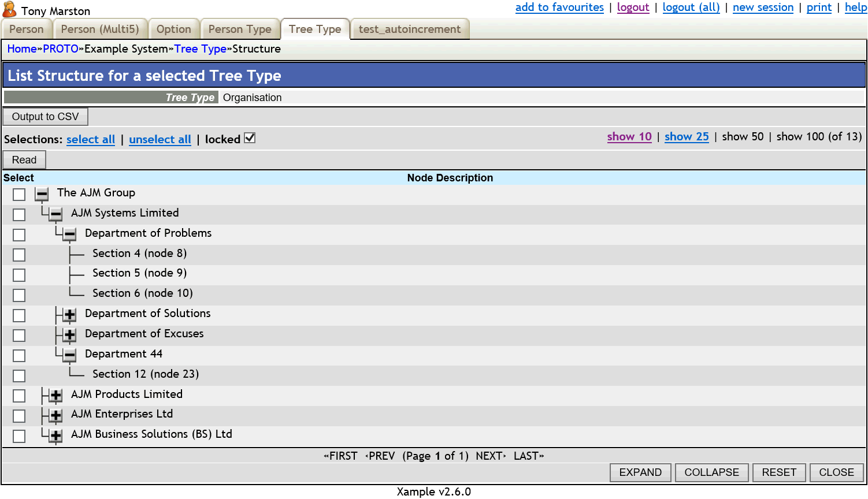Uncheck the locked checkbox
Screen dimensions: 868x499
pyautogui.click(x=249, y=138)
